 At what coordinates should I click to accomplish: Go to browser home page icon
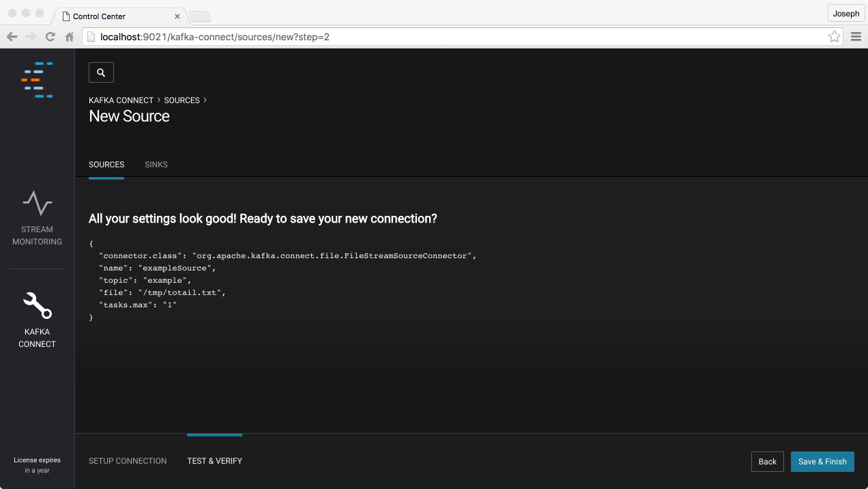click(69, 37)
